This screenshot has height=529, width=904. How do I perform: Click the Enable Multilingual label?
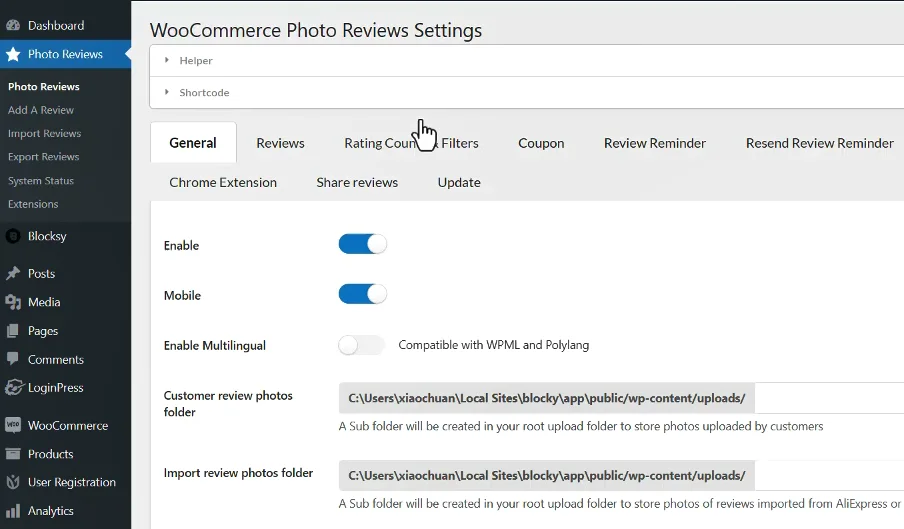[214, 346]
